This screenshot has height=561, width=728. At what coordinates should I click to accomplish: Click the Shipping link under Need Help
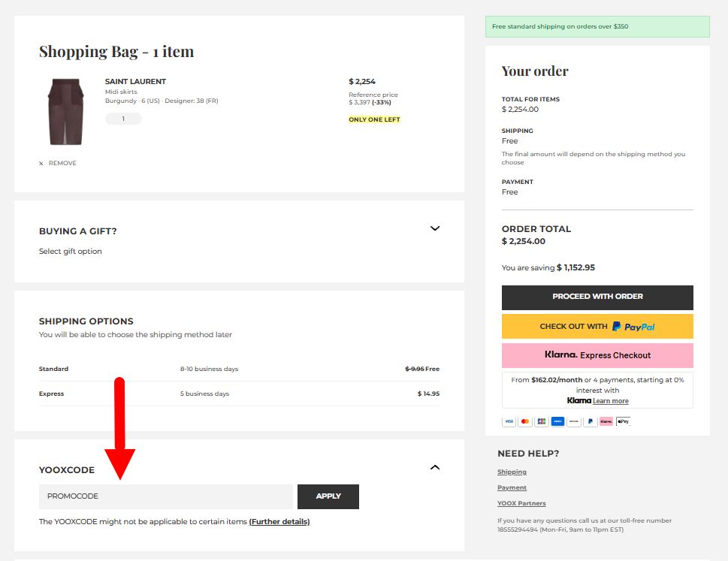[512, 472]
